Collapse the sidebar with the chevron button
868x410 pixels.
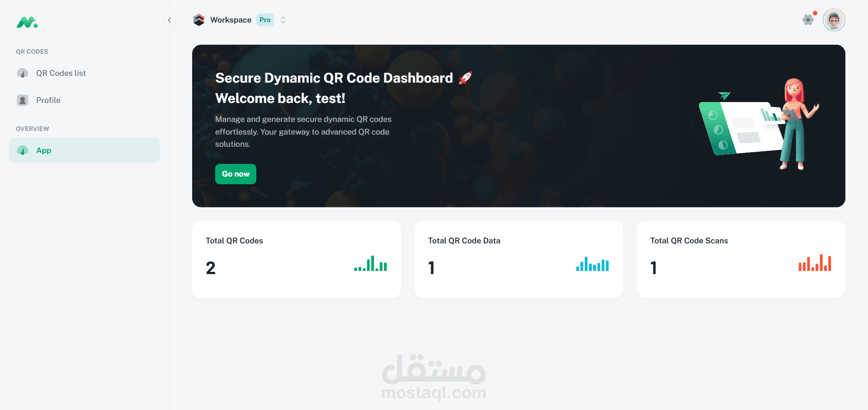pos(169,20)
